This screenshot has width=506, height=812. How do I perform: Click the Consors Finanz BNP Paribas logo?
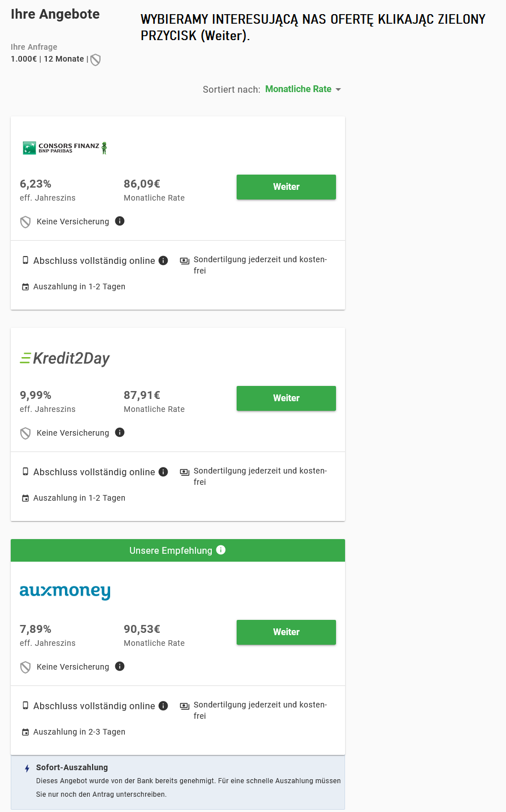(x=65, y=148)
